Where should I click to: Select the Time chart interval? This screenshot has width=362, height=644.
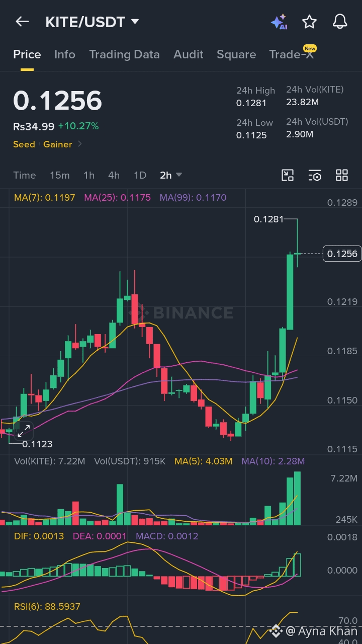pos(25,175)
